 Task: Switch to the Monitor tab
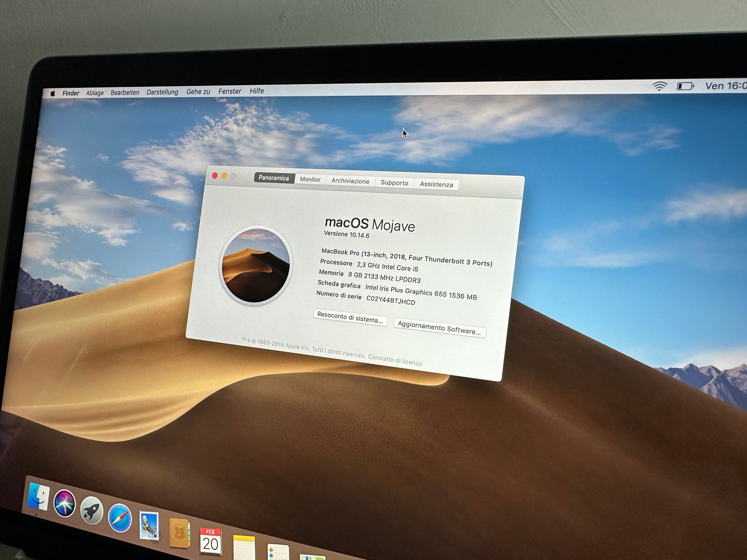310,179
